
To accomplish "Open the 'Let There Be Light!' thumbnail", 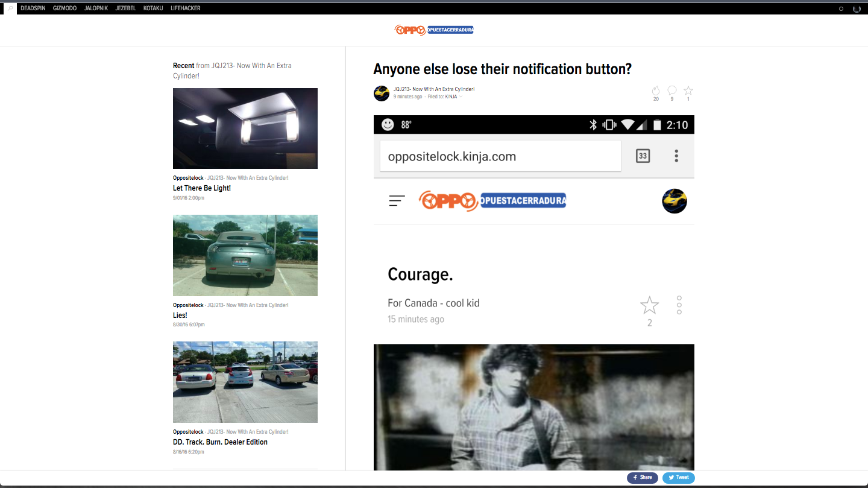I will (x=245, y=128).
